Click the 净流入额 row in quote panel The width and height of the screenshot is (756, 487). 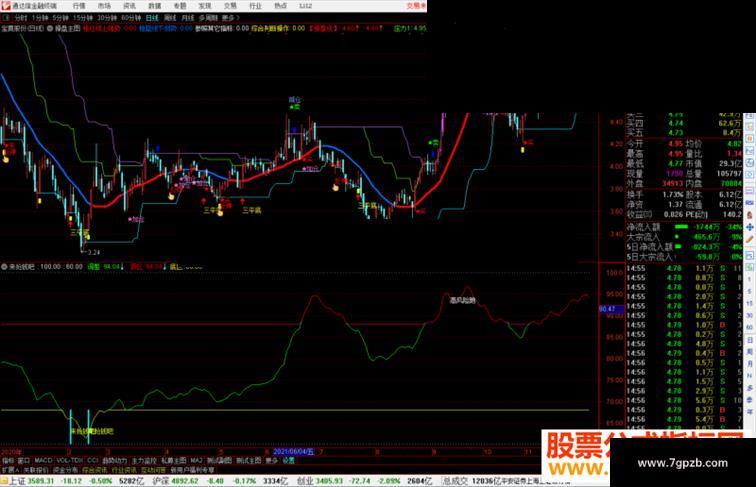click(x=684, y=227)
